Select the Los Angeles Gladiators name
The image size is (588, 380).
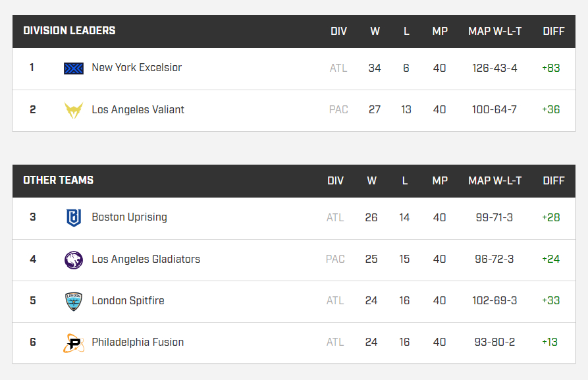pyautogui.click(x=146, y=259)
